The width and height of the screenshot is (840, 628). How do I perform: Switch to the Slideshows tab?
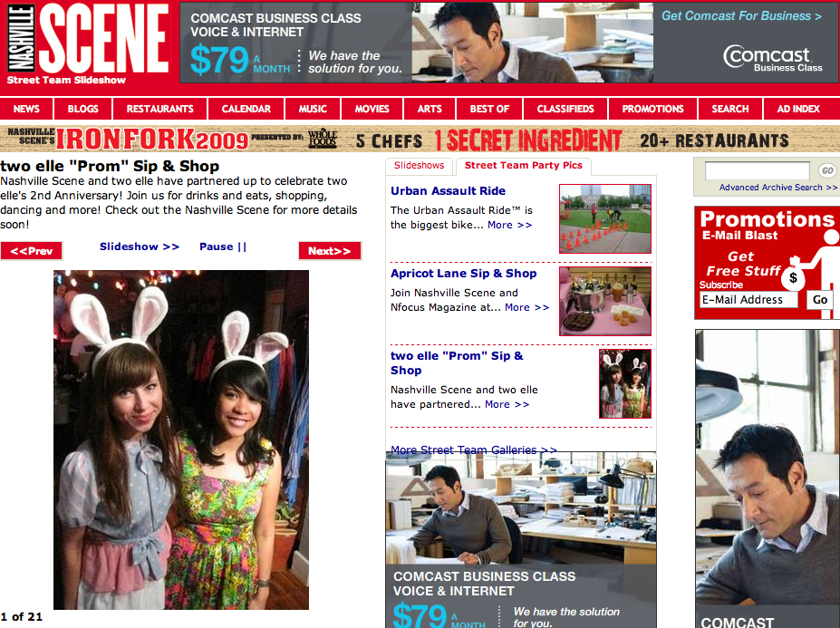click(419, 166)
